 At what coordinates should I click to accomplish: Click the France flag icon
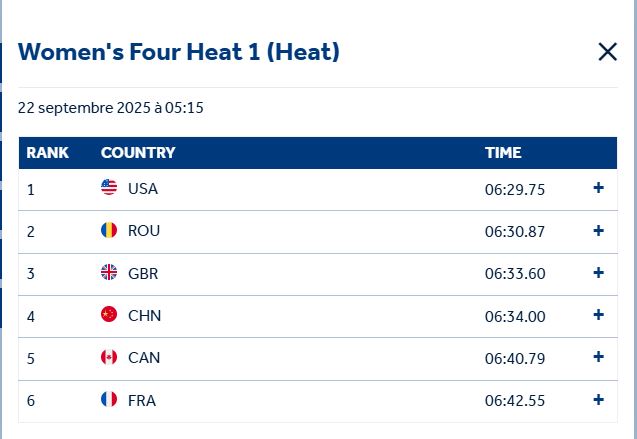point(109,400)
